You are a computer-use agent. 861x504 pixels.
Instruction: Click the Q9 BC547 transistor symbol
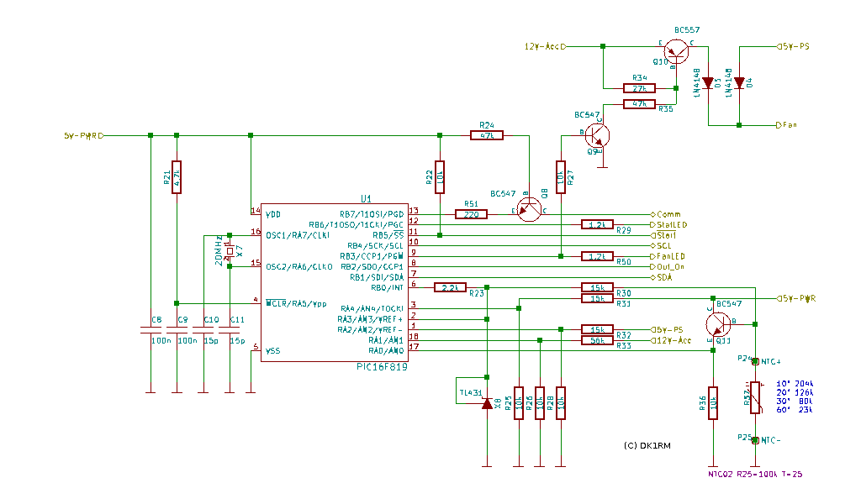(599, 135)
